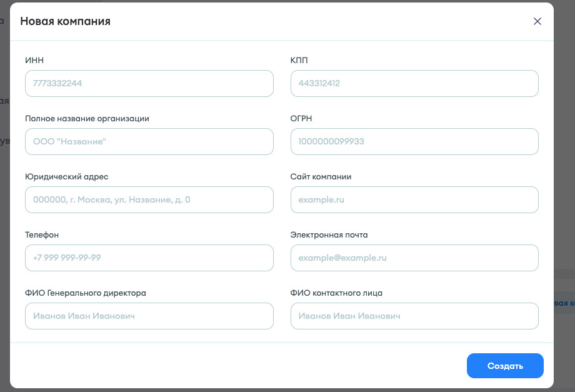This screenshot has height=392, width=575.
Task: Click the Телефон number input field
Action: [x=149, y=258]
